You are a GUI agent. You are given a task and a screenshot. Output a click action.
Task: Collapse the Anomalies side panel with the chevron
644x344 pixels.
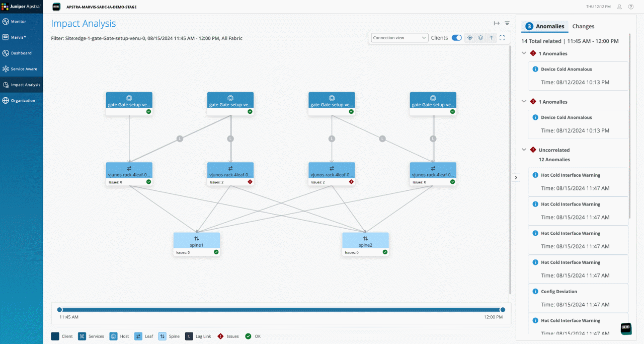pos(516,177)
